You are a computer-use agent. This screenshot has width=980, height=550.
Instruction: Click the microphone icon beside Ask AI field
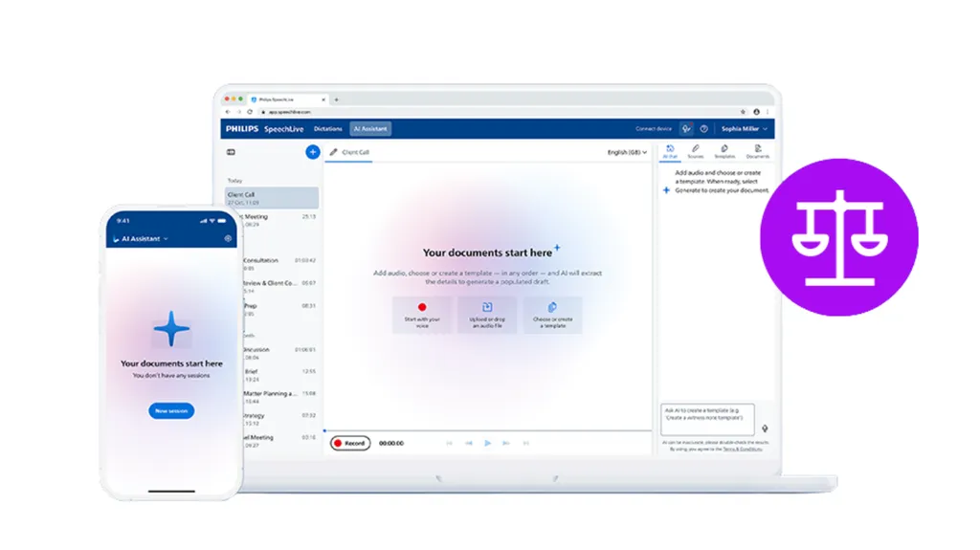[765, 429]
